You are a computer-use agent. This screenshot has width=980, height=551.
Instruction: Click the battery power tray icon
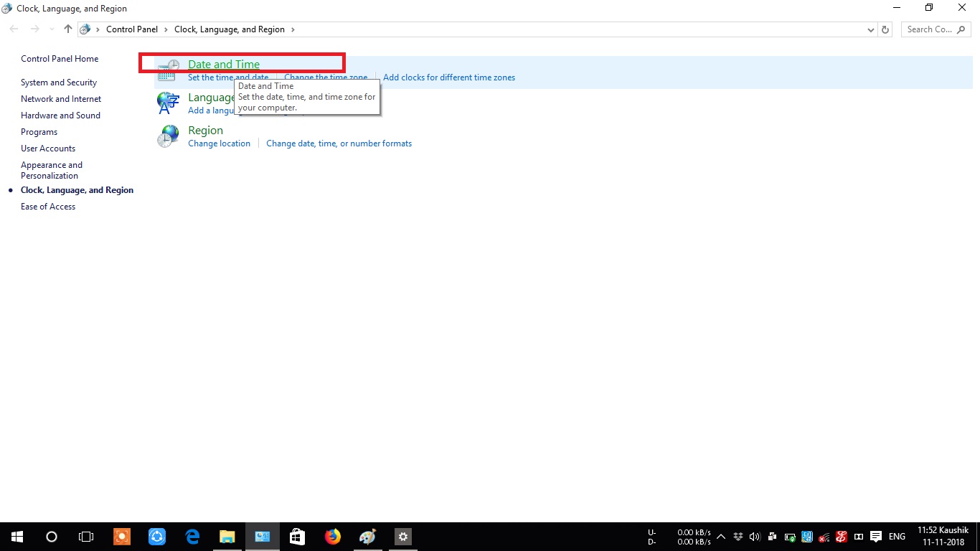pyautogui.click(x=790, y=537)
